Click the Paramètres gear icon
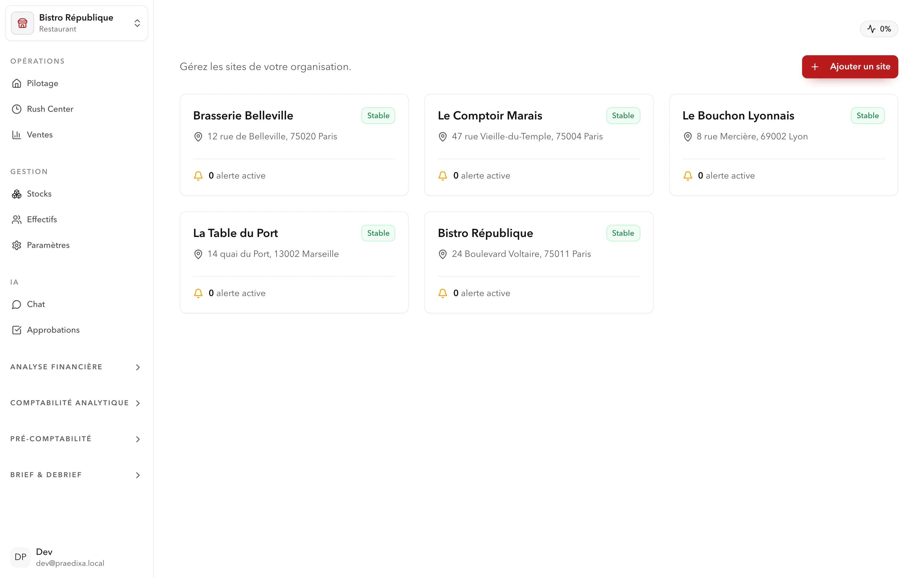924x578 pixels. coord(16,245)
